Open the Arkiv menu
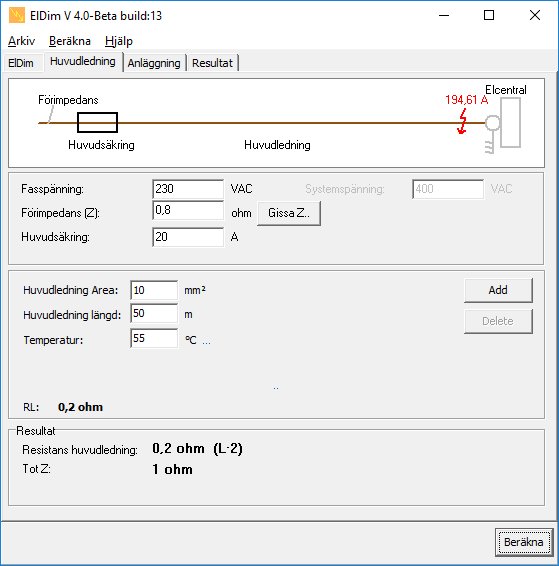 [x=21, y=41]
